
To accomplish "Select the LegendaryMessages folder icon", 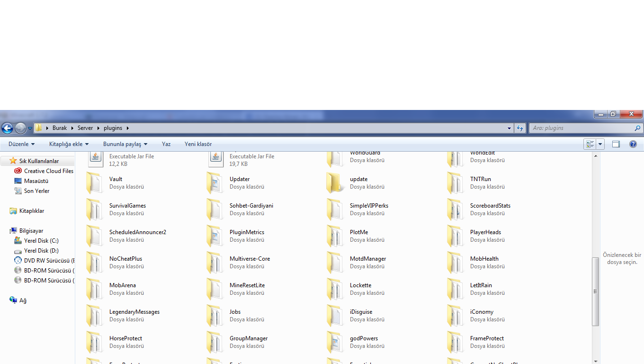I will (x=95, y=316).
